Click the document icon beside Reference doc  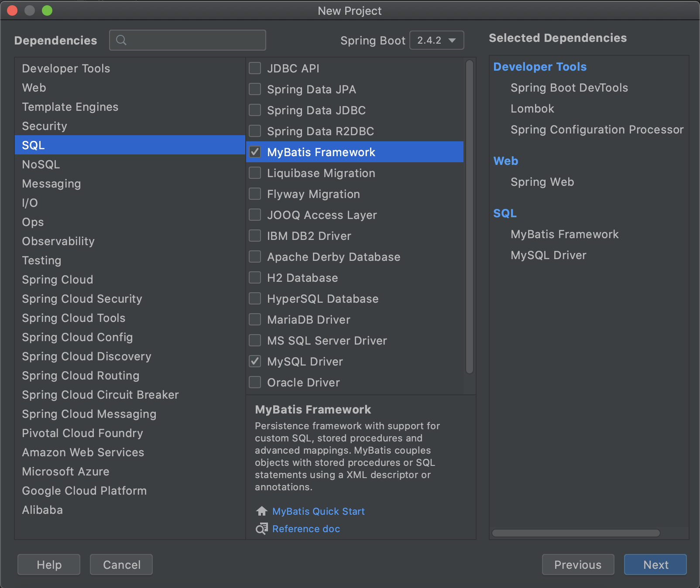[x=261, y=529]
